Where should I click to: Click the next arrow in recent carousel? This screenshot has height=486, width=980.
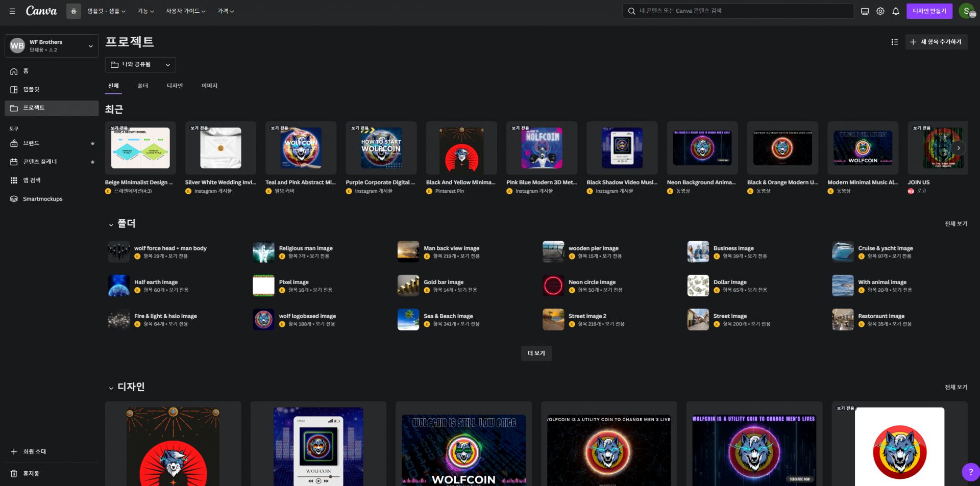pyautogui.click(x=959, y=148)
